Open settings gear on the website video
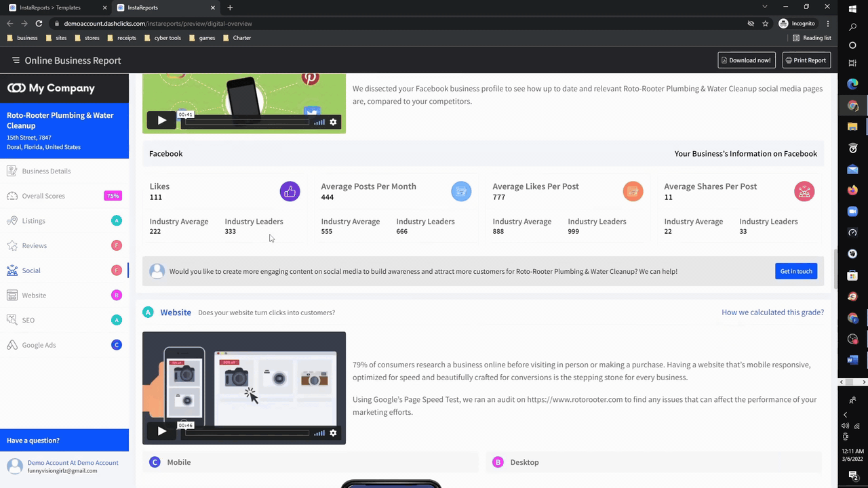Viewport: 868px width, 488px height. [333, 433]
